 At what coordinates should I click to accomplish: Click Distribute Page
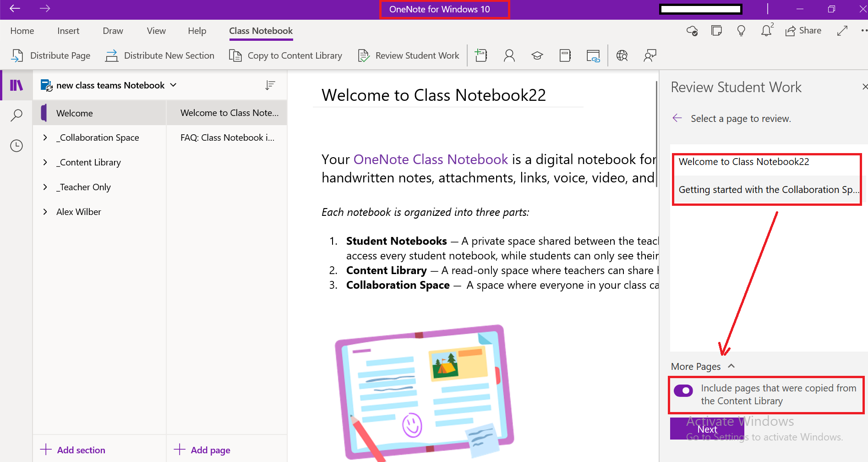click(51, 55)
